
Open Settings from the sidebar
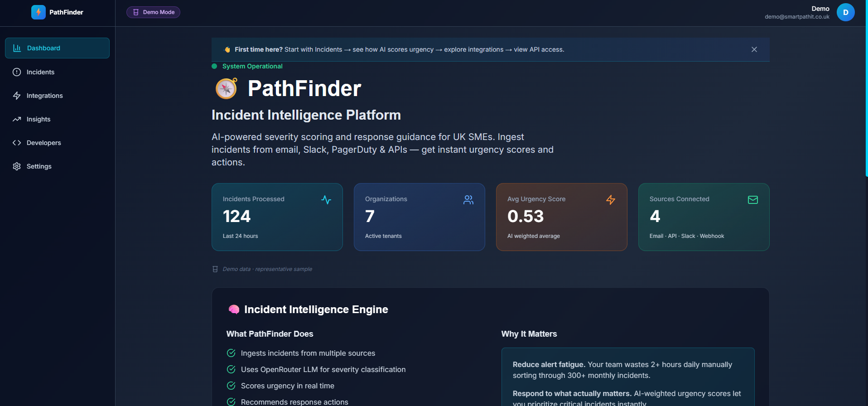pos(39,166)
